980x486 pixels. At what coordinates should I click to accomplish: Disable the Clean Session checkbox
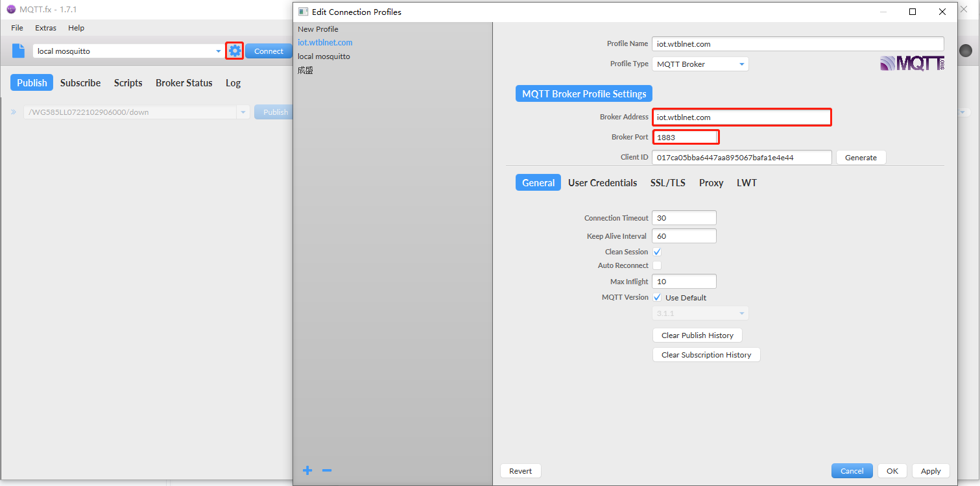657,252
